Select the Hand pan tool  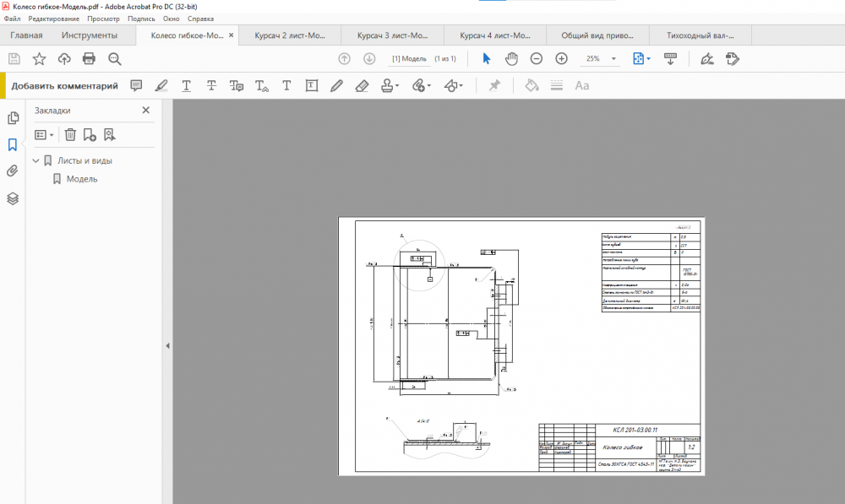[511, 58]
